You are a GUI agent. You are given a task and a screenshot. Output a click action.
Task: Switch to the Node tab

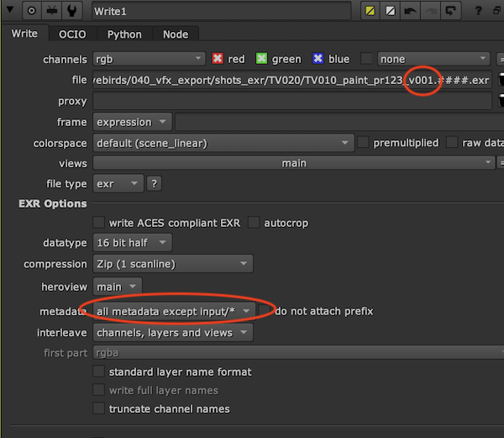[176, 34]
